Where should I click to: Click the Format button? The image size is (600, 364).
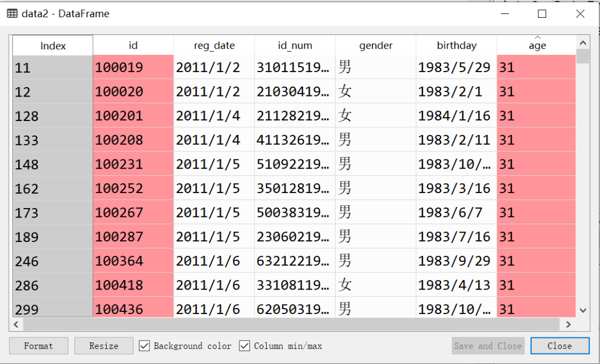click(39, 346)
